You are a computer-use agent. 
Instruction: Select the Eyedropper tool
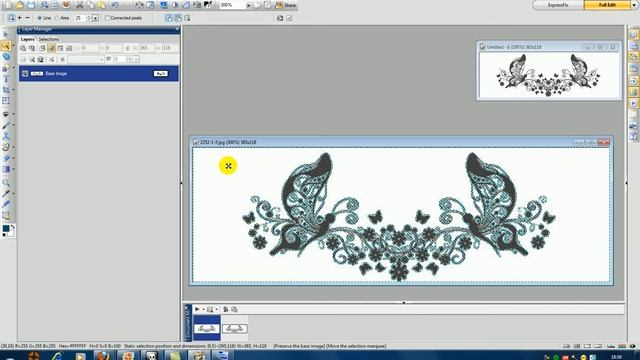[6, 193]
